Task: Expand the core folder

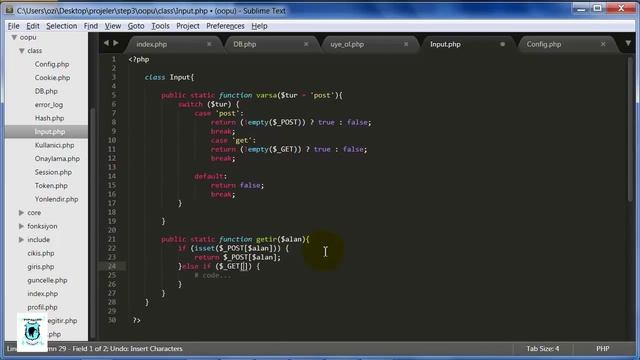Action: (x=21, y=213)
